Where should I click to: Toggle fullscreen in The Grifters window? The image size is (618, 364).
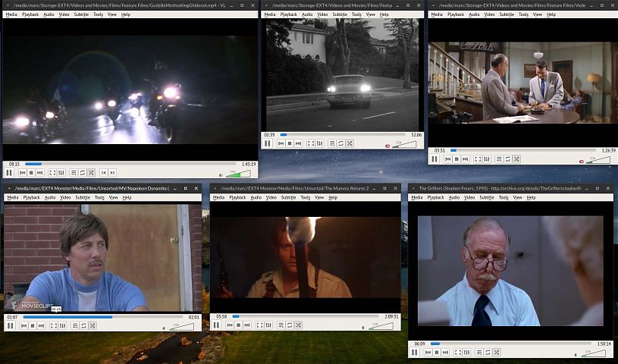click(458, 353)
